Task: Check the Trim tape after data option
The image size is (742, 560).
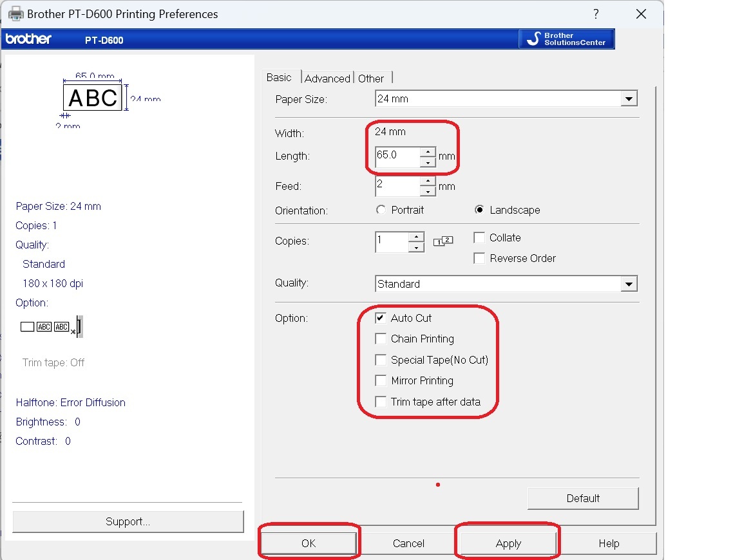Action: 381,402
